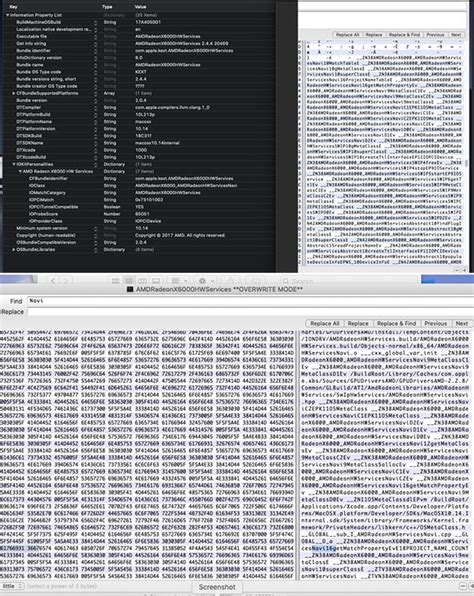Select the IOPCIMatch row
474x596 pixels.
pyautogui.click(x=140, y=200)
